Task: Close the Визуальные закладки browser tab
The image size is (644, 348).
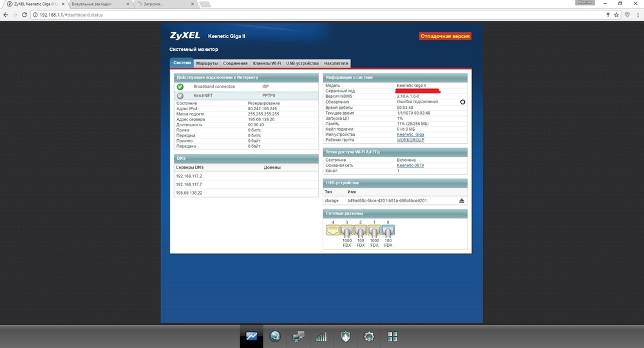Action: point(128,4)
